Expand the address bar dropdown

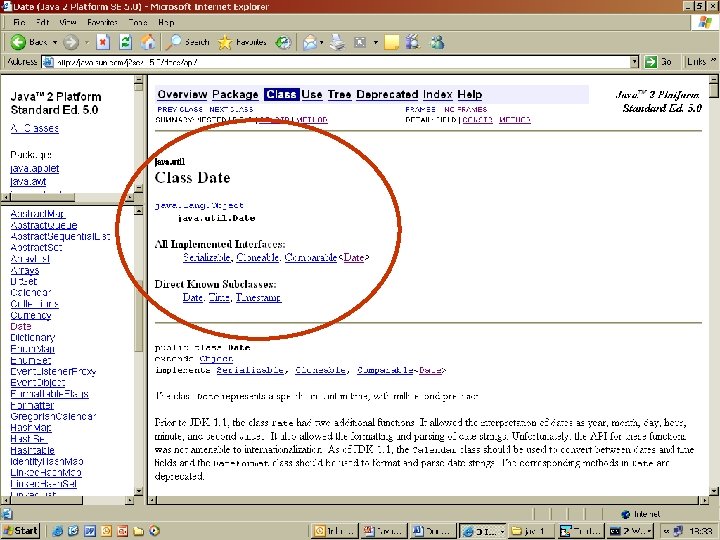tap(634, 62)
